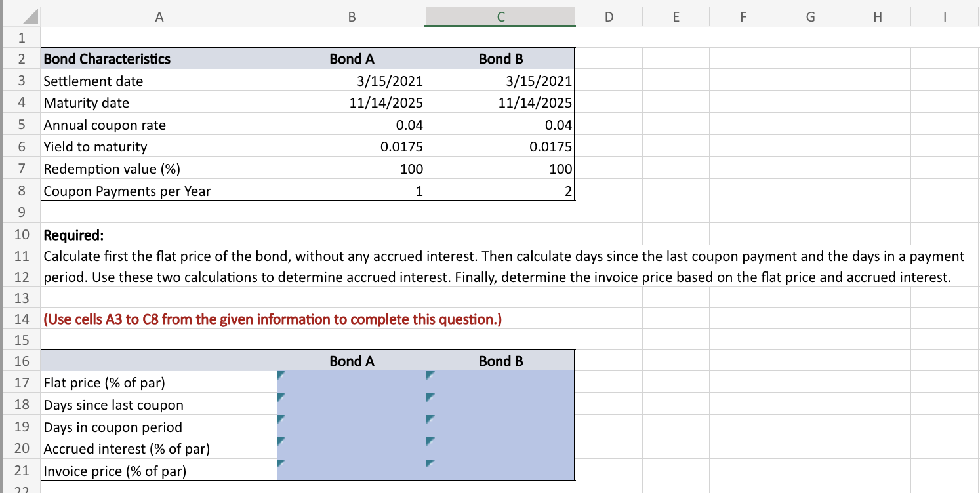Select the red instruction text cell
Viewport: 980px width, 493px height.
159,319
